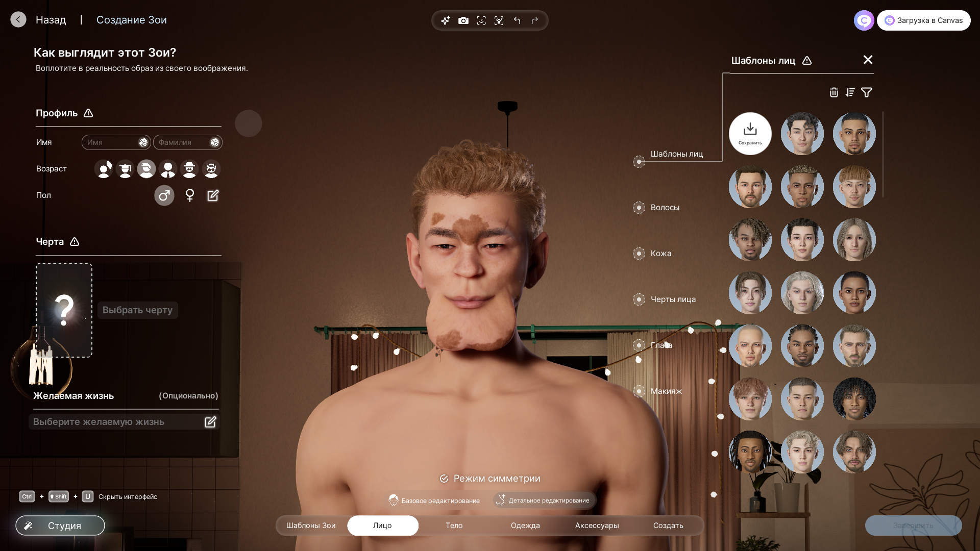
Task: Expand the Волосы hair category
Action: click(x=664, y=208)
